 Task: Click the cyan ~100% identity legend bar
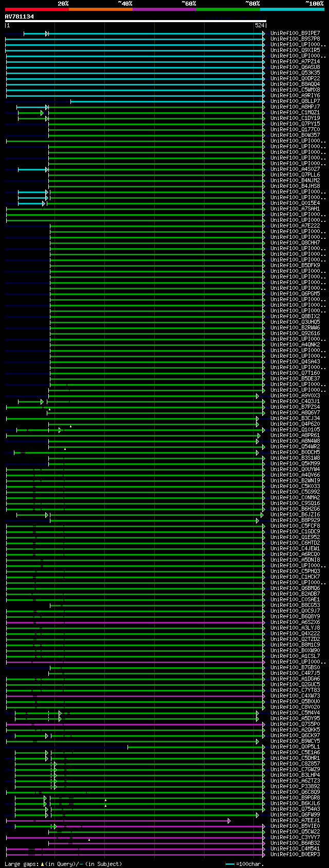(292, 9)
